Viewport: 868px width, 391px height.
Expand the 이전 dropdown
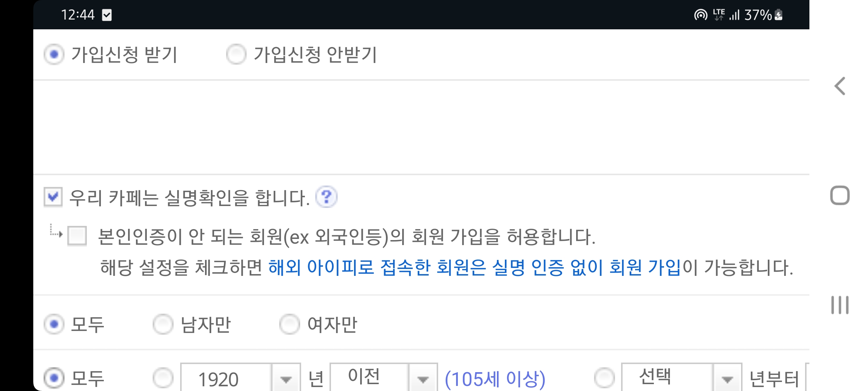[384, 377]
